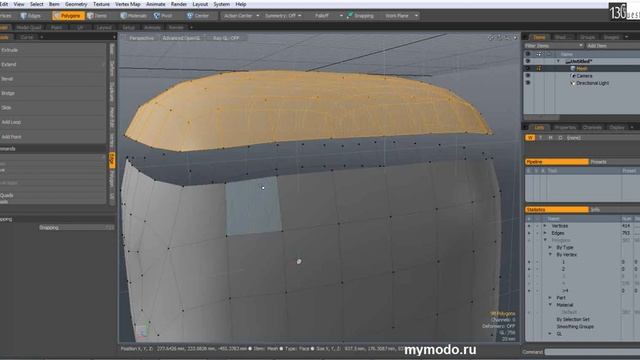Click the M button in Lists panel
The height and width of the screenshot is (360, 640).
click(550, 138)
